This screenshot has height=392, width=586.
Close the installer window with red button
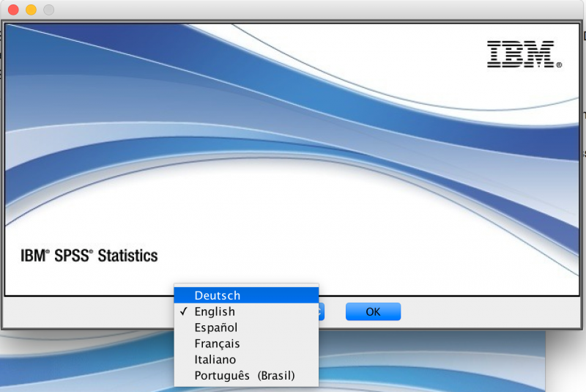13,10
